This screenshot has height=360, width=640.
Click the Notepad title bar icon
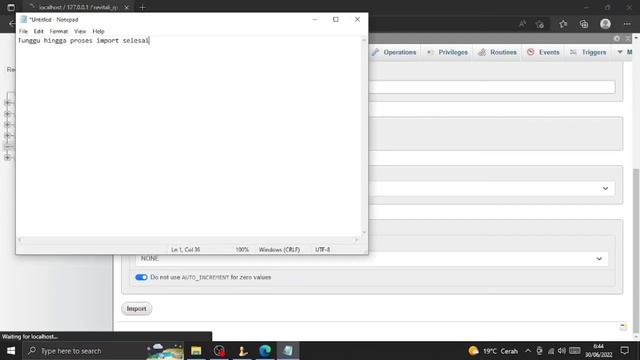click(24, 19)
